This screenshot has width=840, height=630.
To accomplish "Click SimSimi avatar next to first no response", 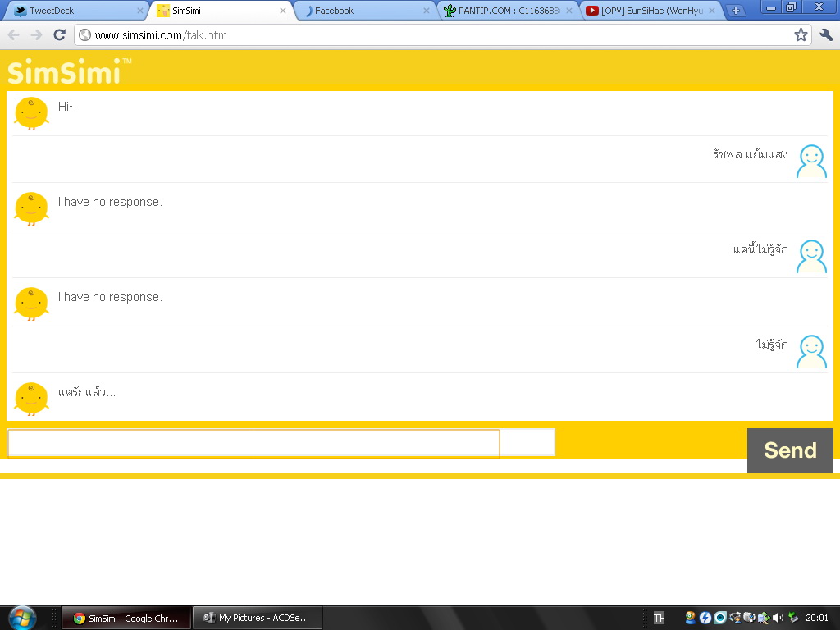I will click(32, 208).
